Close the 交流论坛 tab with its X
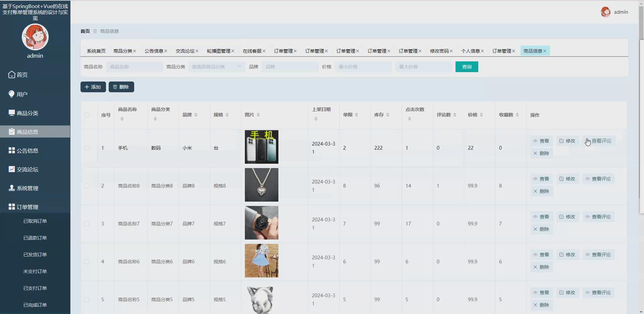644x314 pixels. 197,51
